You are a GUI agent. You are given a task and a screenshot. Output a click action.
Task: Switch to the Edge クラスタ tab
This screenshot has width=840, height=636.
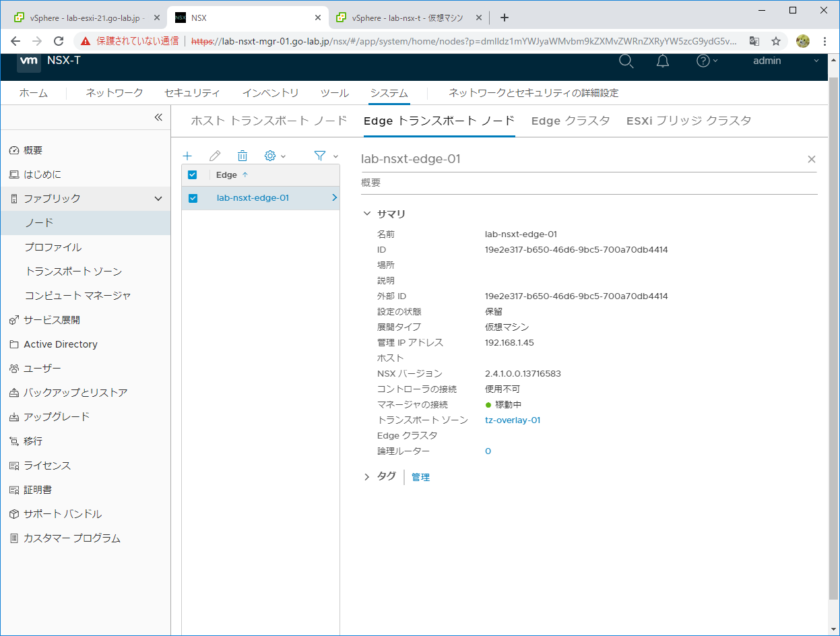click(x=571, y=121)
